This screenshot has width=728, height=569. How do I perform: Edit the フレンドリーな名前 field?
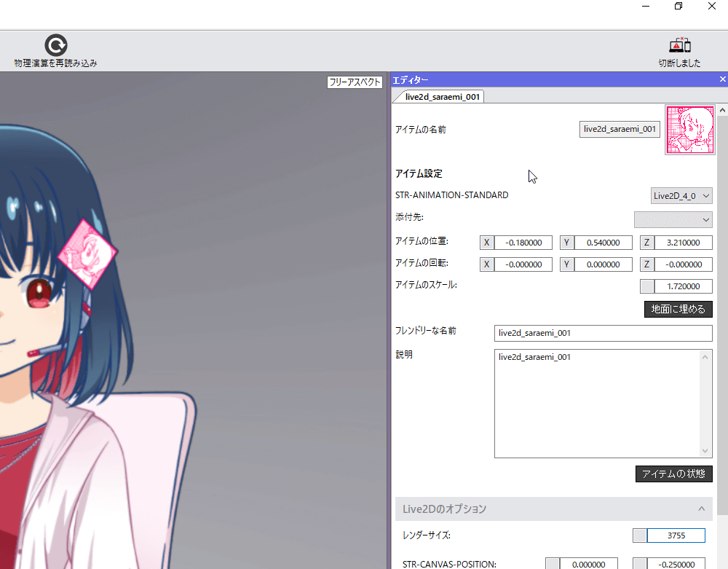603,333
